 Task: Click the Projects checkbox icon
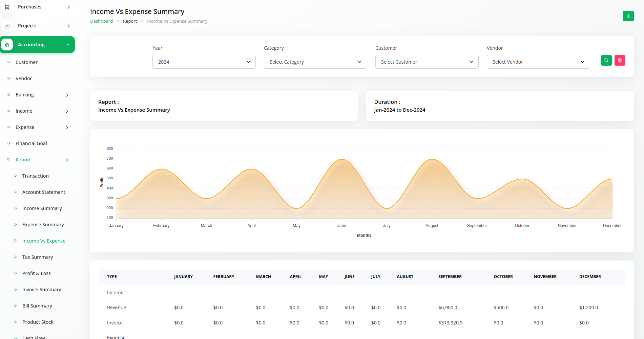pyautogui.click(x=7, y=26)
